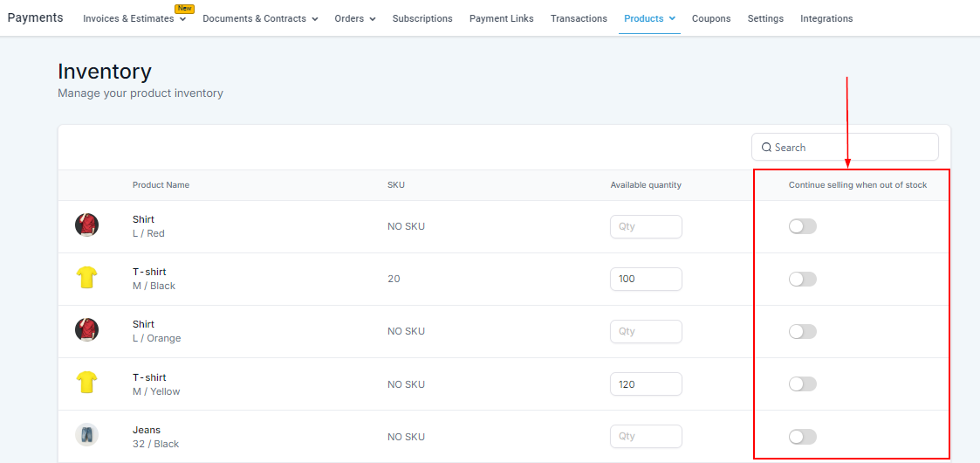Click the search magnifier icon
The height and width of the screenshot is (463, 980).
[x=767, y=148]
